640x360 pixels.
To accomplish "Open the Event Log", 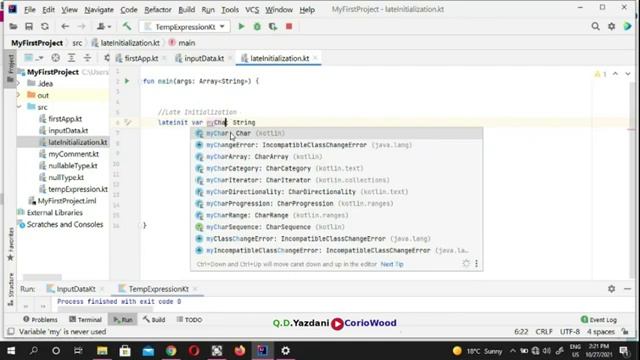I will [x=599, y=320].
